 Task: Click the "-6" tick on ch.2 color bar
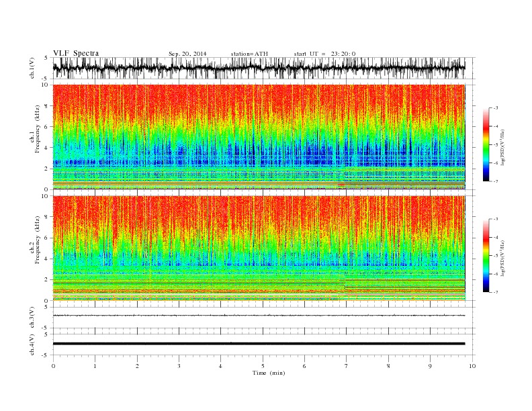pos(496,274)
